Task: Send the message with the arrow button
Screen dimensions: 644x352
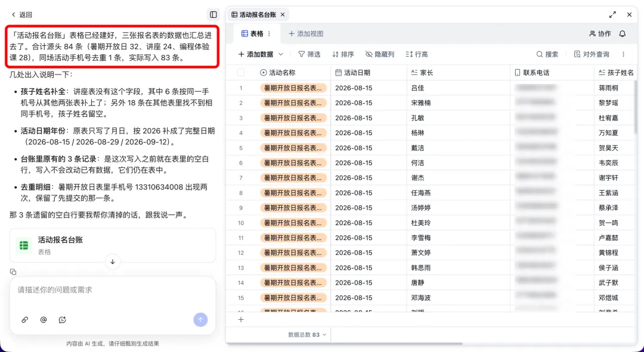Action: point(200,320)
